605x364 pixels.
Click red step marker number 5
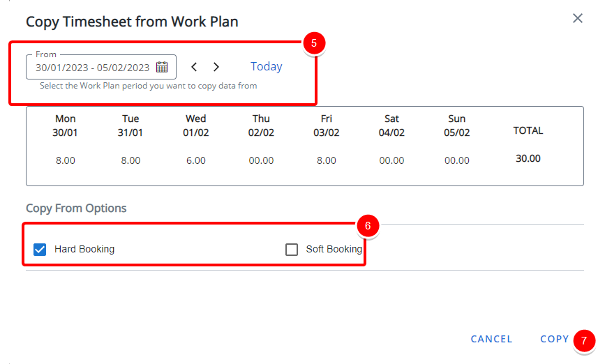pyautogui.click(x=314, y=43)
